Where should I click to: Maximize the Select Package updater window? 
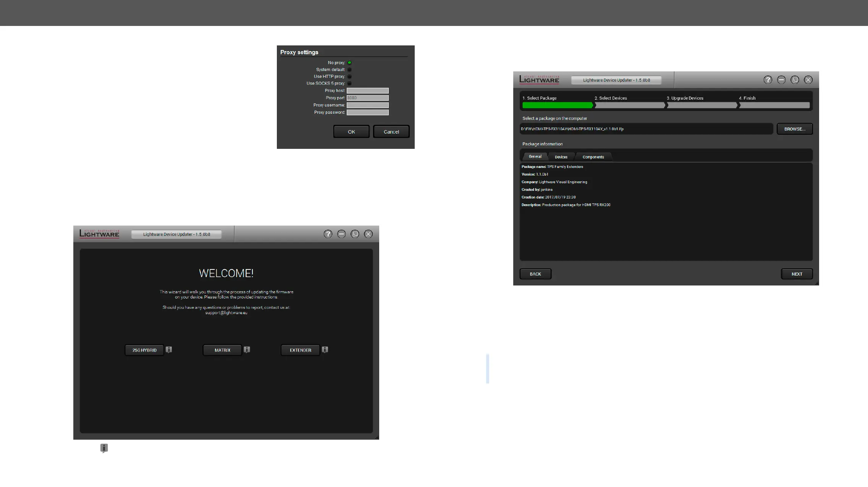pyautogui.click(x=795, y=80)
